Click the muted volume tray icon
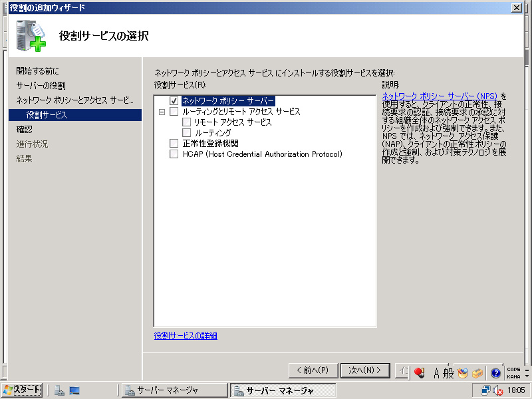The width and height of the screenshot is (532, 399). click(x=497, y=390)
